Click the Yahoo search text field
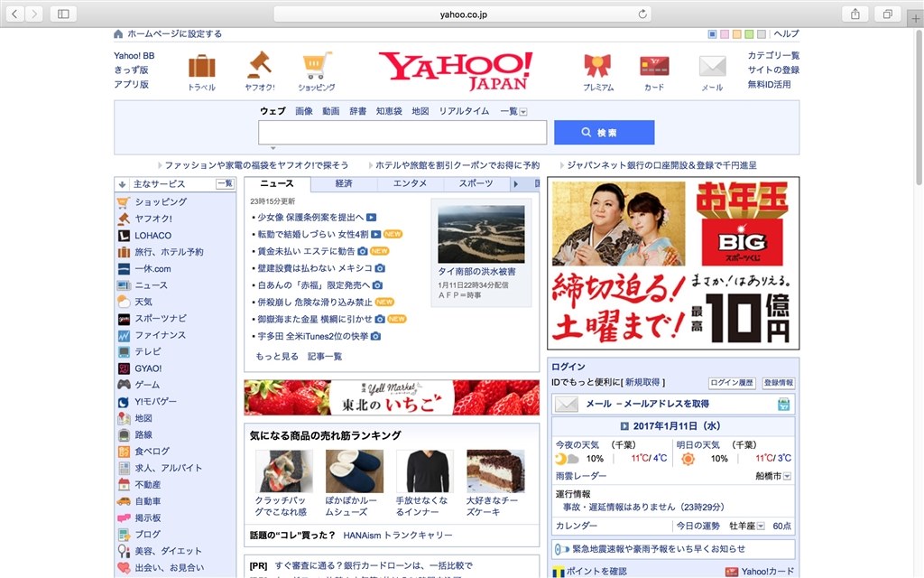 coord(402,132)
